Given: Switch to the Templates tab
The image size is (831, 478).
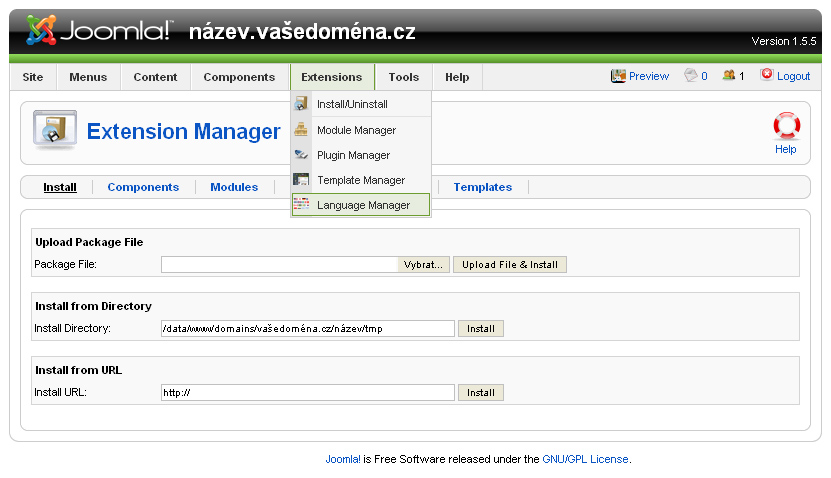Looking at the screenshot, I should pyautogui.click(x=483, y=187).
